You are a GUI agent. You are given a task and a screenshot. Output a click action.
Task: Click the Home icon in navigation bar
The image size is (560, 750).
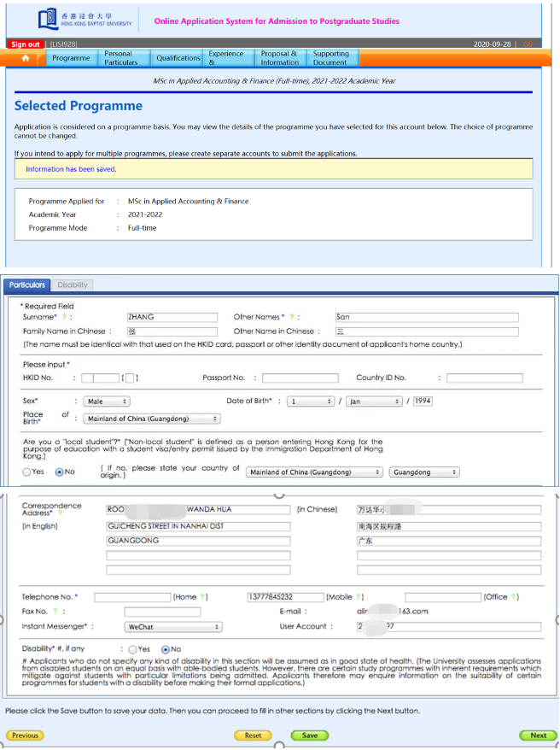[25, 58]
